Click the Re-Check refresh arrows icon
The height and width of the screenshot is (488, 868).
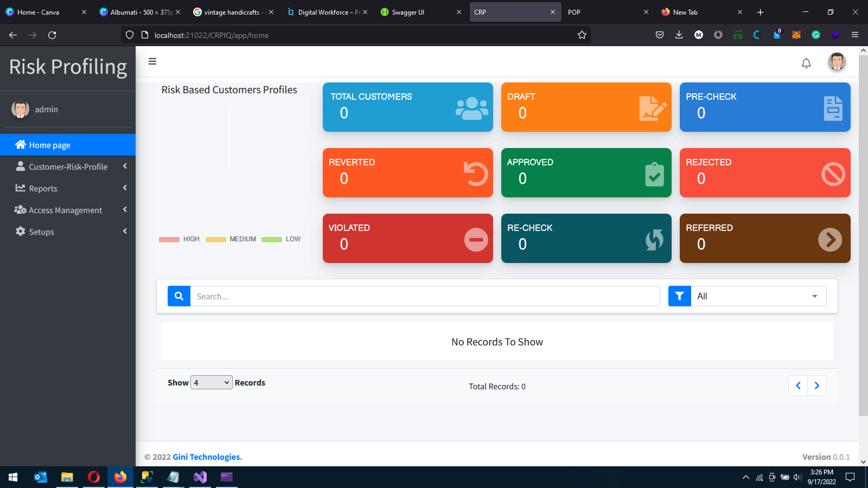pos(654,240)
